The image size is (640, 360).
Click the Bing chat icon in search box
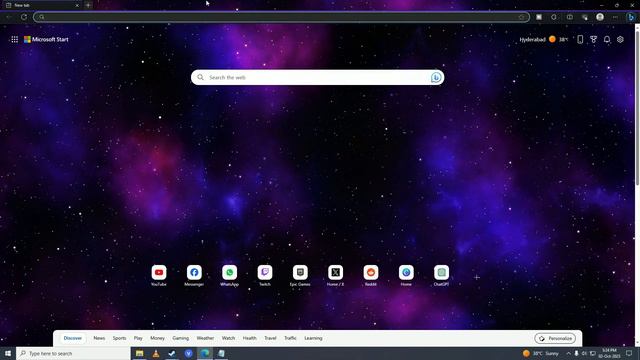(x=436, y=78)
